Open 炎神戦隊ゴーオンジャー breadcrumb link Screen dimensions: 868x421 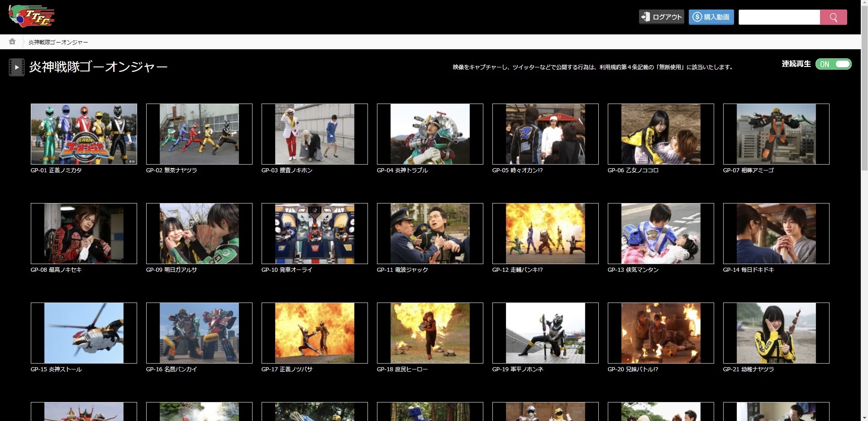pyautogui.click(x=58, y=42)
